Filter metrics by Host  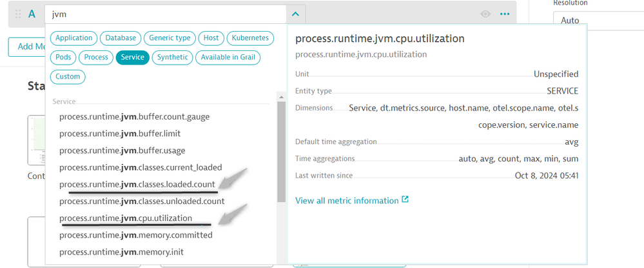coord(211,38)
